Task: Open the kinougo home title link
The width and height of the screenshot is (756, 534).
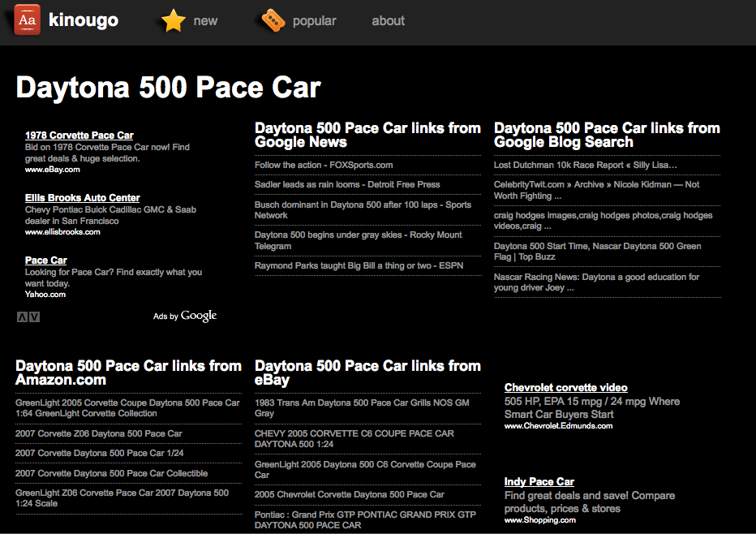Action: 84,19
